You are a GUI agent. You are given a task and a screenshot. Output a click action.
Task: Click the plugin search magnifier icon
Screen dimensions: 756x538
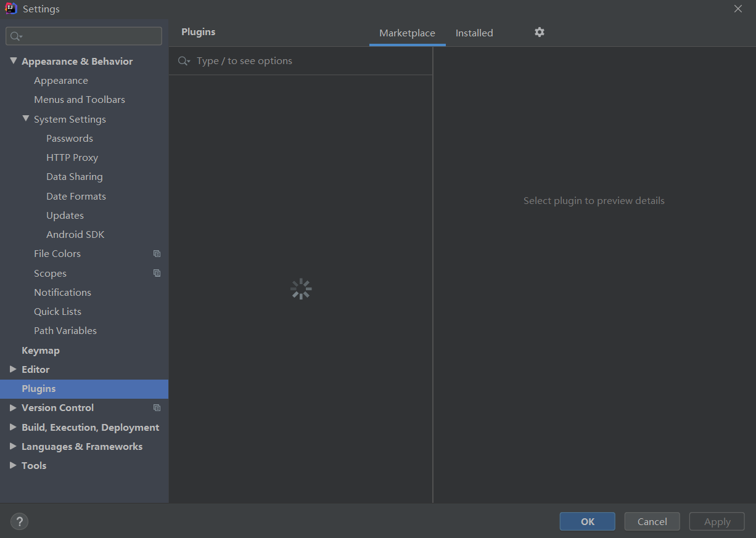point(184,60)
